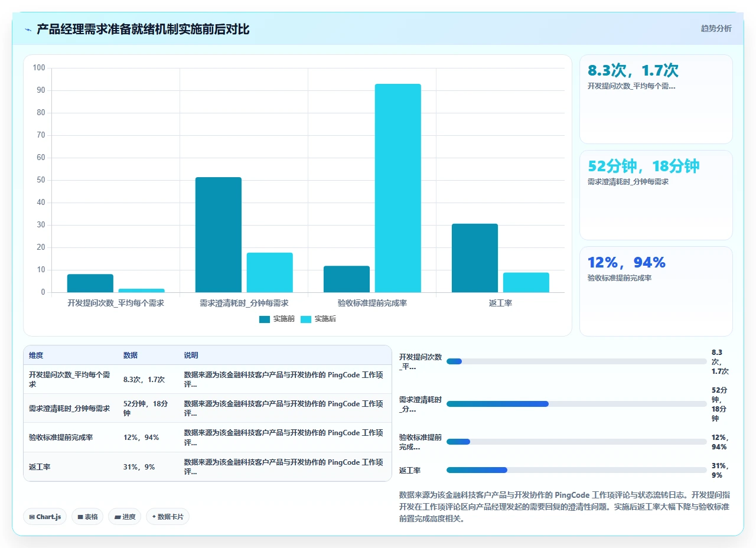Screen dimensions: 756x548
Task: Click the Chart.js tag chip
Action: 45,517
